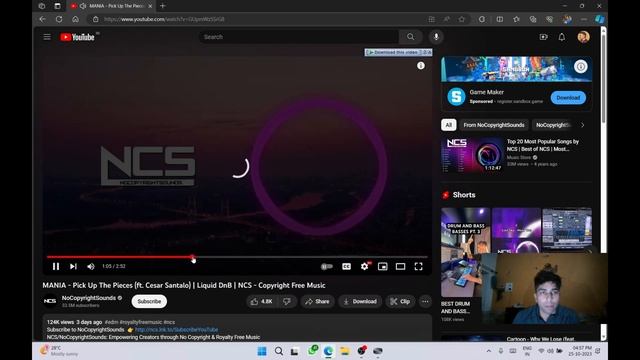Skip to the next video

[x=73, y=267]
